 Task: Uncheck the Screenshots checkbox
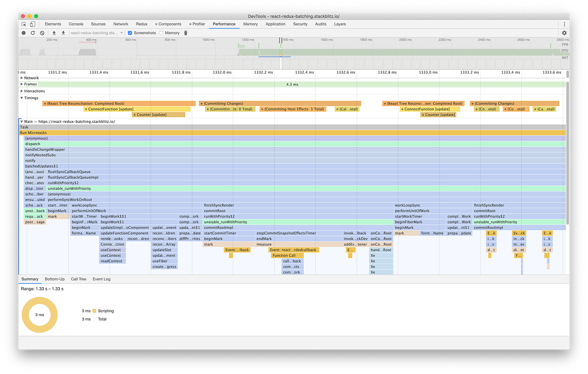[130, 33]
